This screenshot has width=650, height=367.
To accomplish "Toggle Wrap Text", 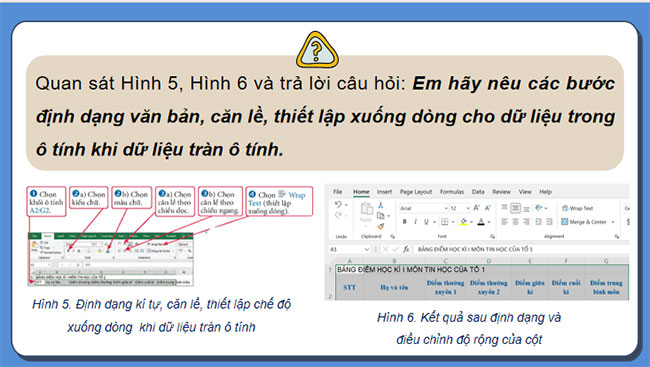I will (x=577, y=208).
